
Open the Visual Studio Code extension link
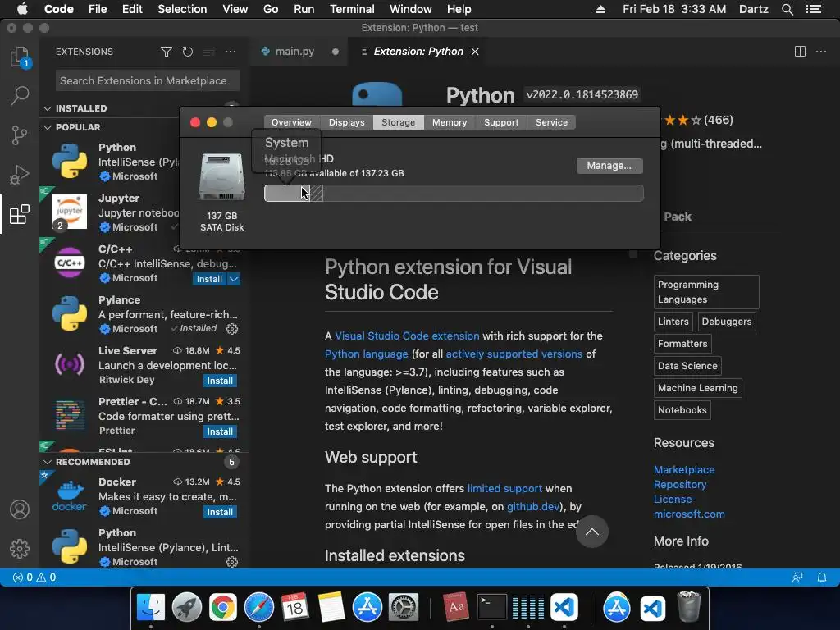click(x=407, y=336)
